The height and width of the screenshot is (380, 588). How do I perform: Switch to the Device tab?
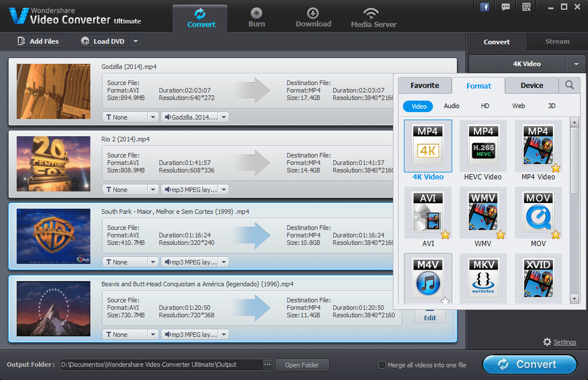(531, 85)
